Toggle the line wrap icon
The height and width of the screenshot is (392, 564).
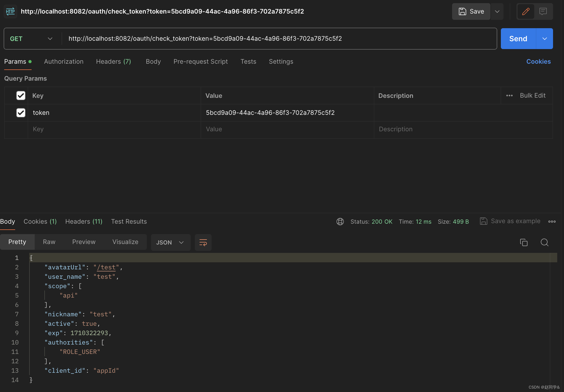click(203, 242)
